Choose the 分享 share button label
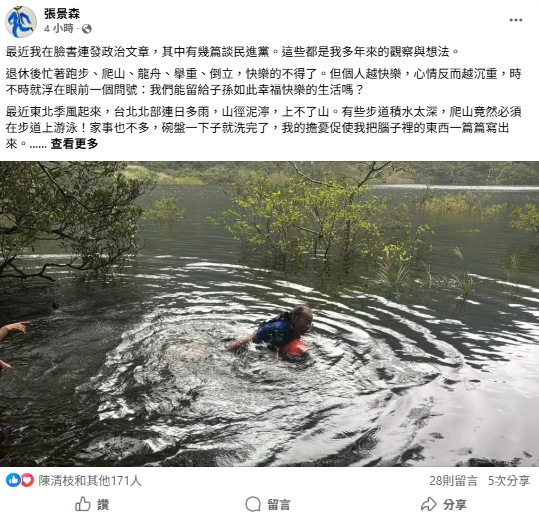The width and height of the screenshot is (539, 517). coord(454,505)
